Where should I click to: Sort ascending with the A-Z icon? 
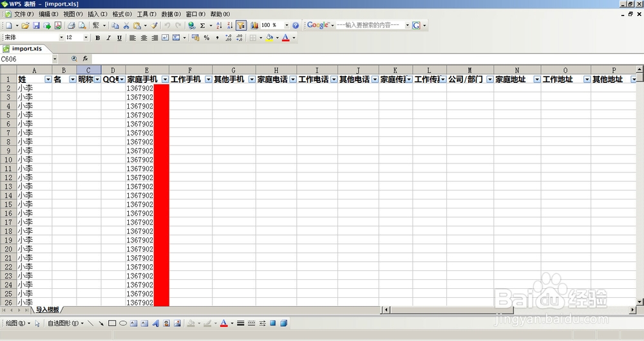coord(219,26)
